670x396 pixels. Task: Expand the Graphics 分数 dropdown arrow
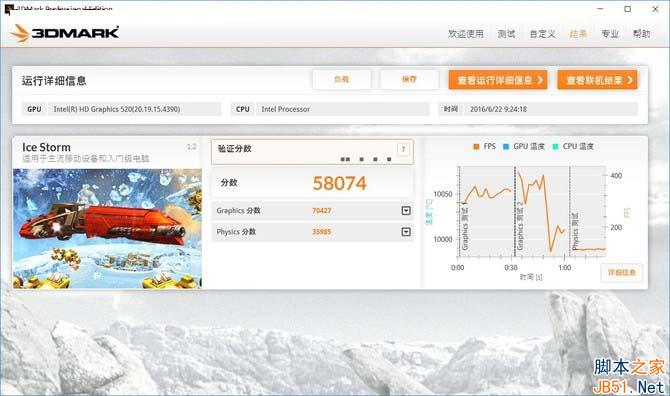click(406, 211)
